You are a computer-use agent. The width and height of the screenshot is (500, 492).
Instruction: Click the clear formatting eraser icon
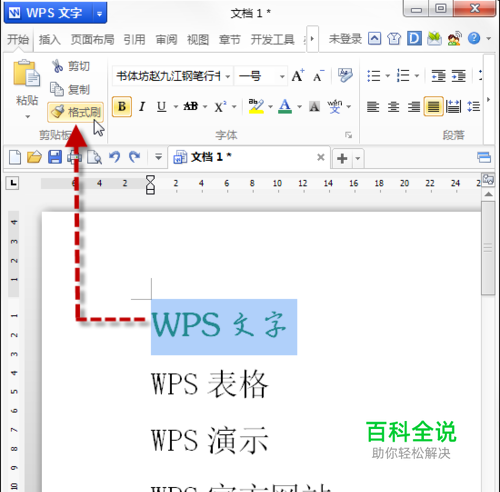345,76
